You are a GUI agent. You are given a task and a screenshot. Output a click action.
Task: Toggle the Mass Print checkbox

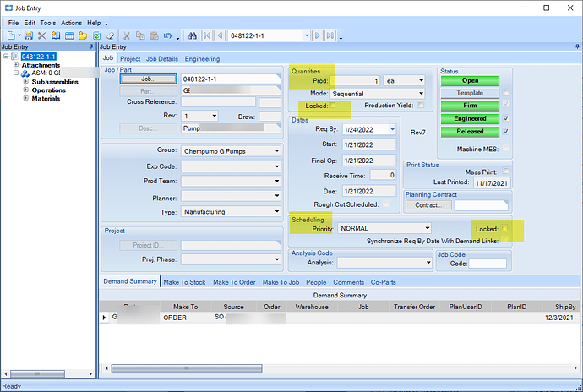(x=505, y=171)
